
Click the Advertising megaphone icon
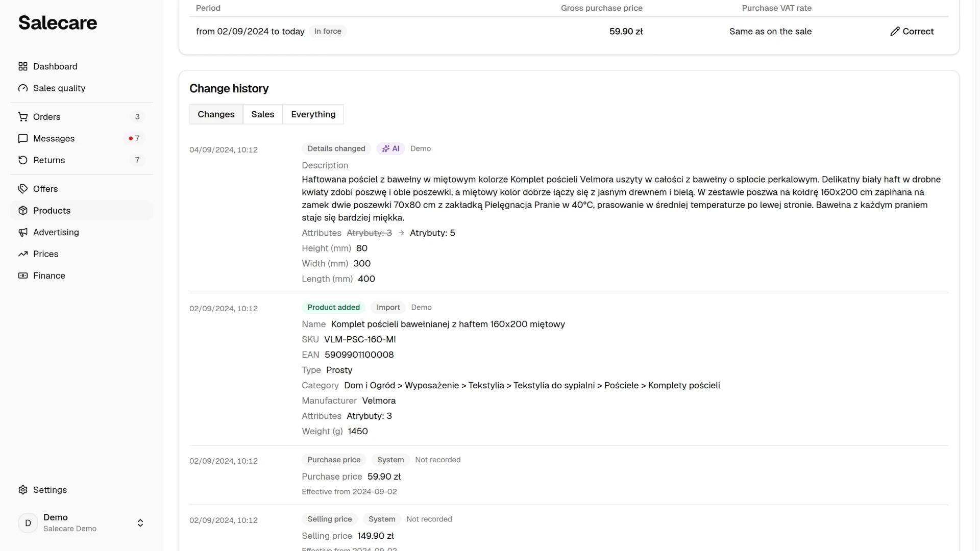point(23,232)
